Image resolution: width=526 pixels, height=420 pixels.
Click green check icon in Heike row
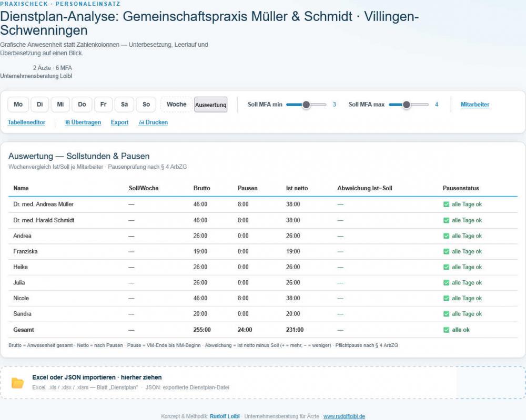(446, 267)
